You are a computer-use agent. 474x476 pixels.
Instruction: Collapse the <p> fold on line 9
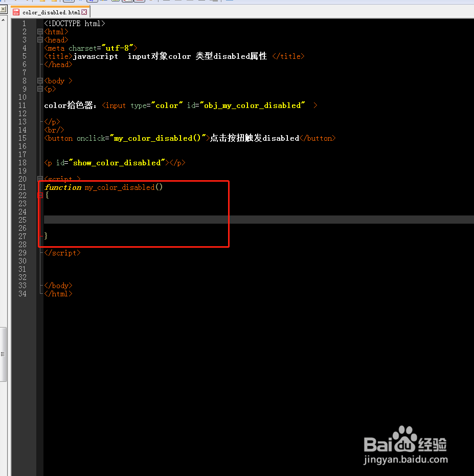[40, 89]
